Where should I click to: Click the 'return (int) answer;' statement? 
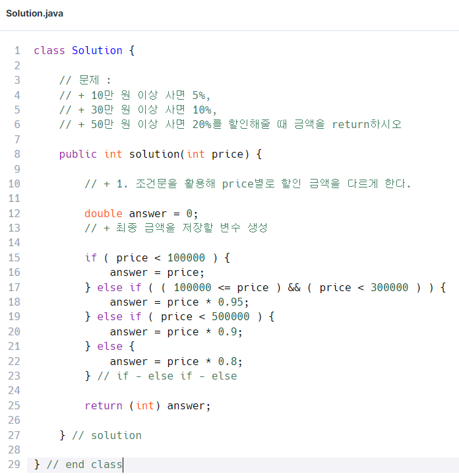(x=148, y=405)
